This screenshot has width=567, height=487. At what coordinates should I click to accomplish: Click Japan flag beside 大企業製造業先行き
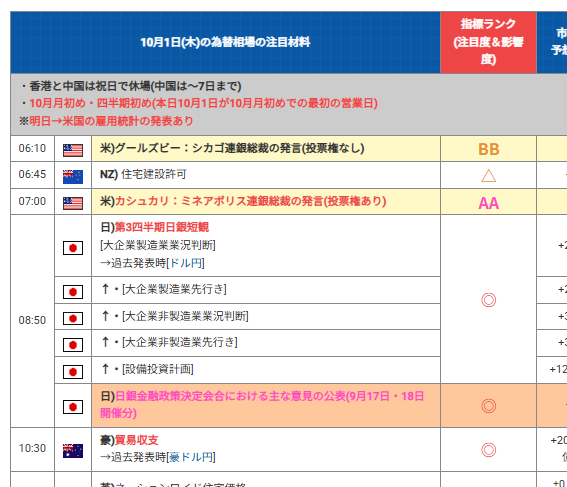(x=73, y=292)
